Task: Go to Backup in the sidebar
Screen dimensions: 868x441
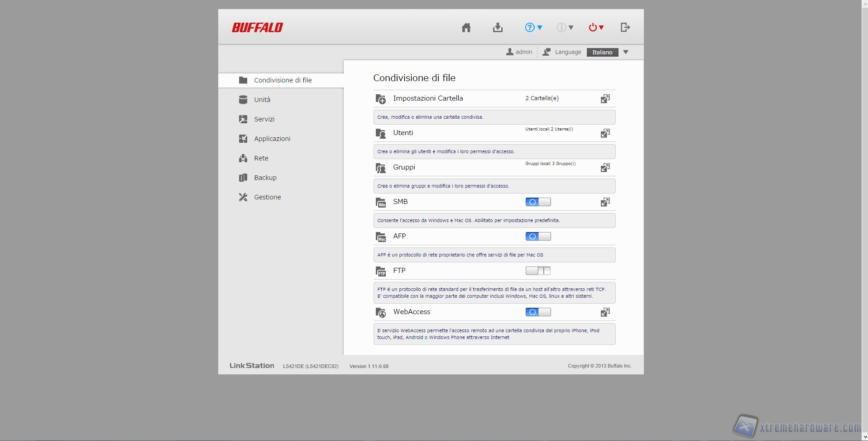Action: pyautogui.click(x=265, y=178)
